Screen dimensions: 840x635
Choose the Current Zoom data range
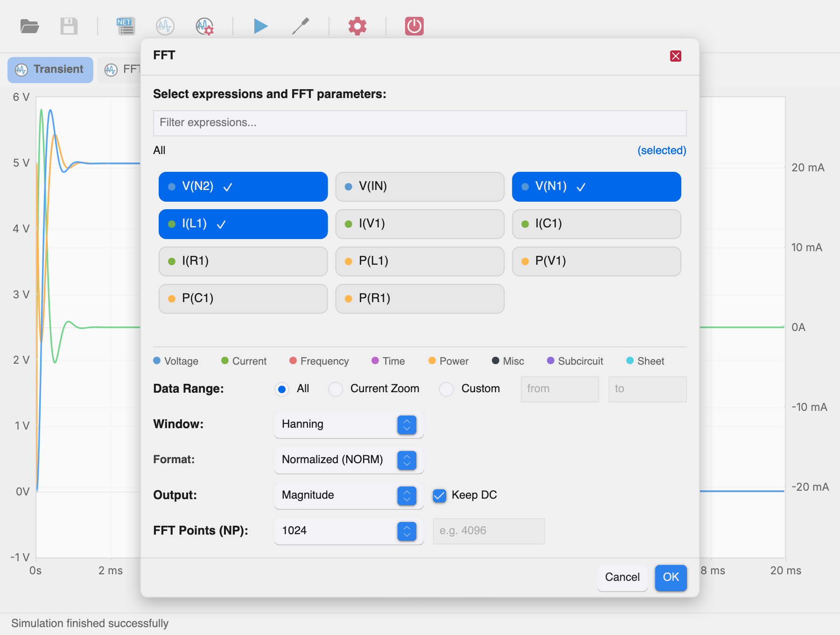[x=336, y=389]
